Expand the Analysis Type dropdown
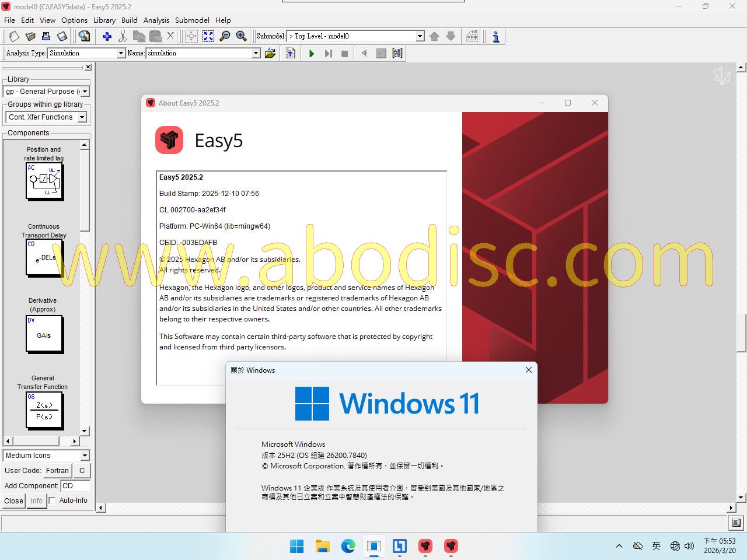 point(121,53)
